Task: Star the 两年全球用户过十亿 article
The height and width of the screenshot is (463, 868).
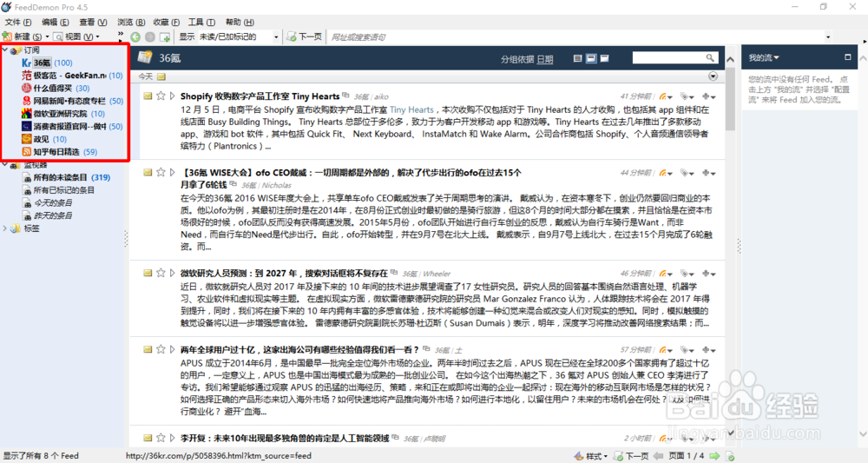Action: [x=161, y=349]
